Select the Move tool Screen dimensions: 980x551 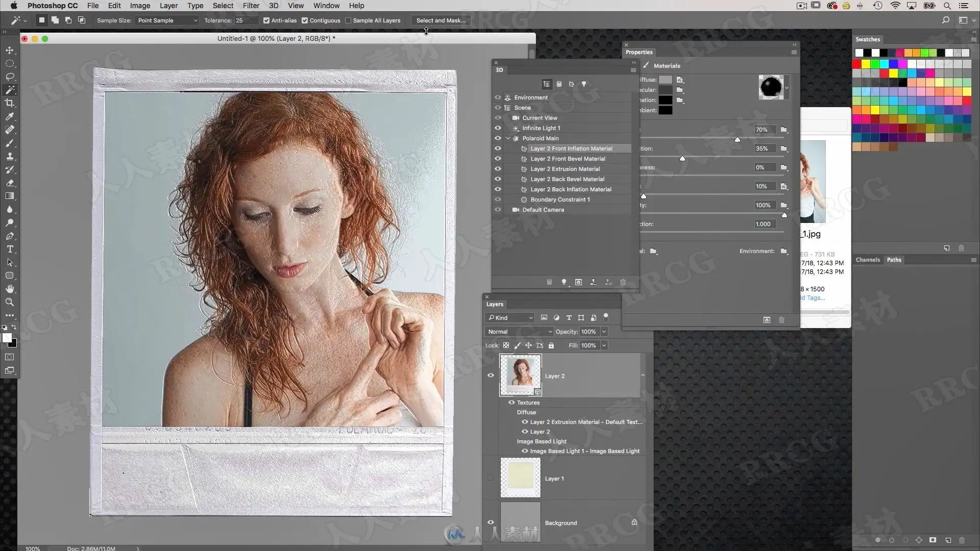click(10, 51)
